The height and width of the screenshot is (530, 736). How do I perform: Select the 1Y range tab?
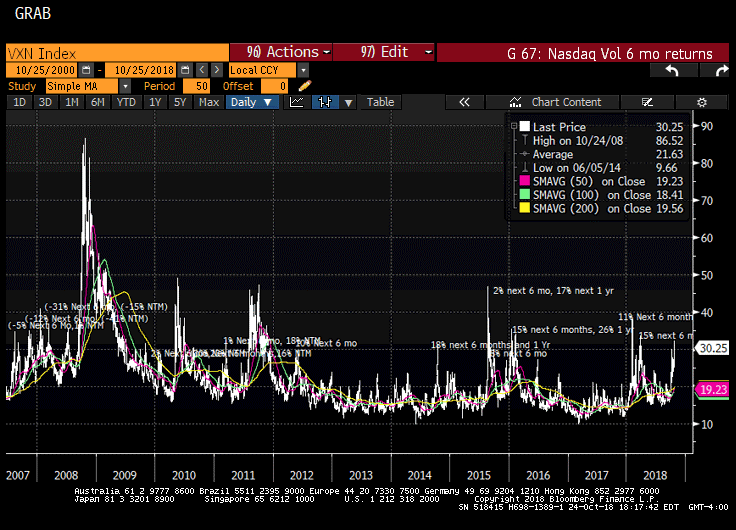point(155,102)
